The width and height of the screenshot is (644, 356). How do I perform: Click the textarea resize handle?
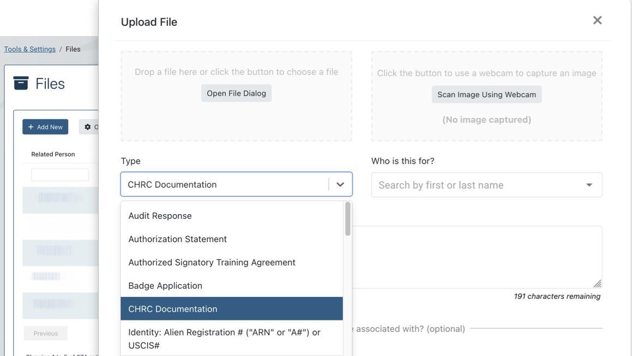pos(597,283)
